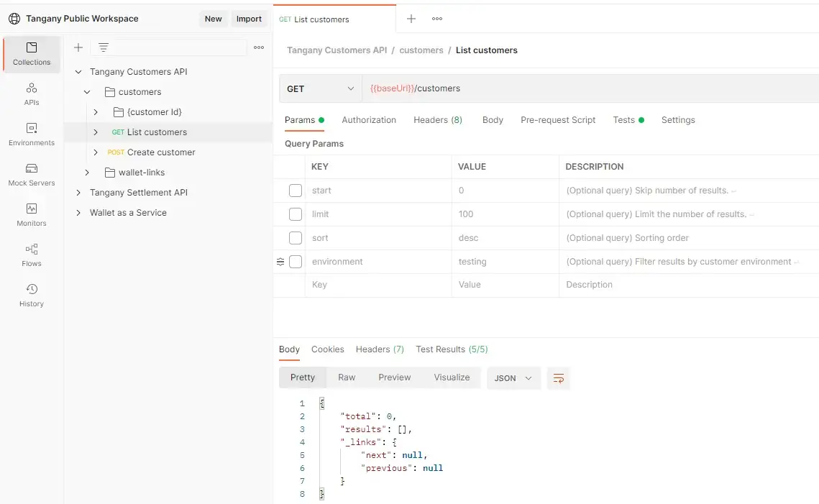Open the request Settings tab
819x504 pixels.
[678, 120]
